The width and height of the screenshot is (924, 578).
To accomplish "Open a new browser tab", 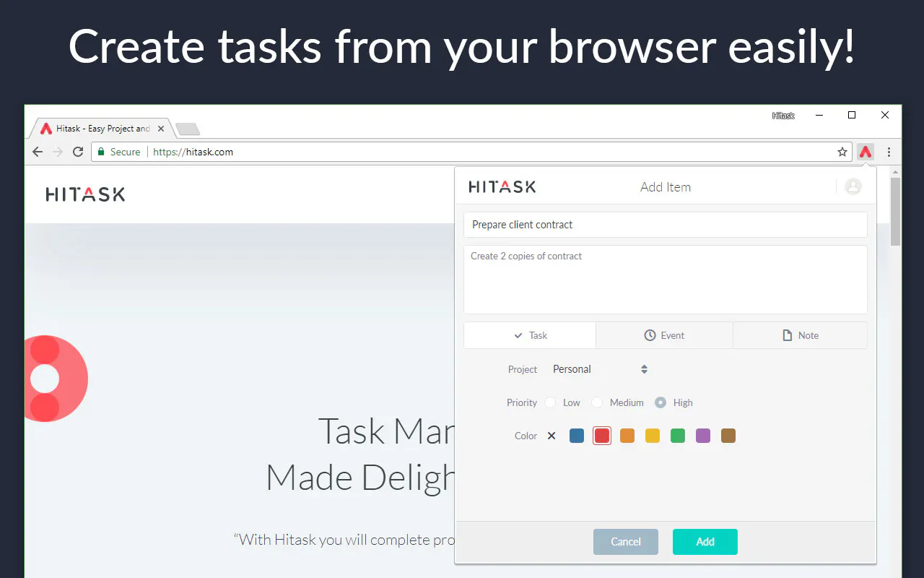I will pos(188,129).
